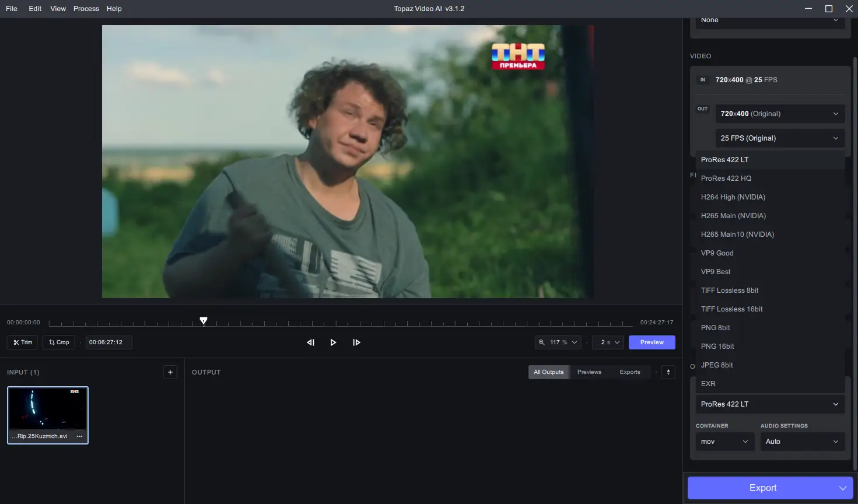858x504 pixels.
Task: Select PNG 8bit output format
Action: click(770, 328)
